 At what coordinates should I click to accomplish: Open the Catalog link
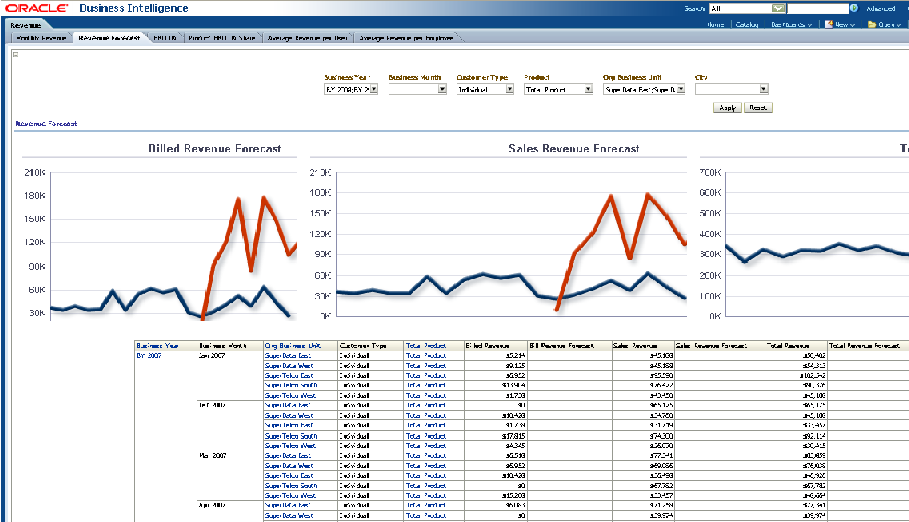pyautogui.click(x=747, y=24)
